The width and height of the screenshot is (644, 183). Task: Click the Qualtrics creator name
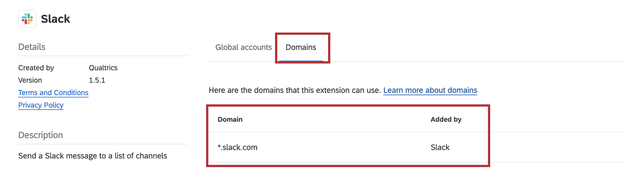tap(103, 68)
